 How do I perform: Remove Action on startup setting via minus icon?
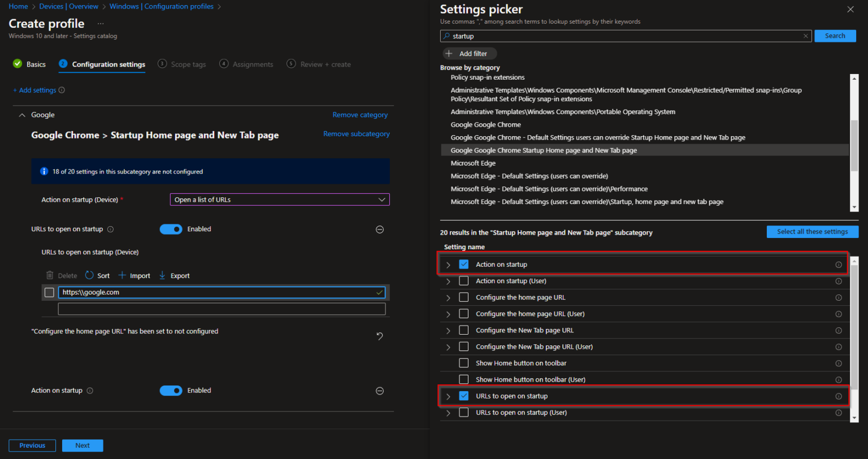[x=380, y=391]
